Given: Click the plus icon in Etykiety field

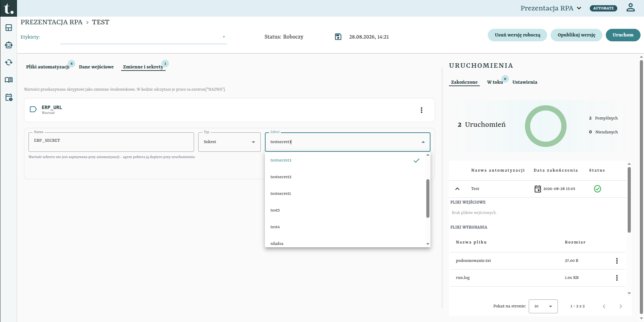Looking at the screenshot, I should pos(224,36).
